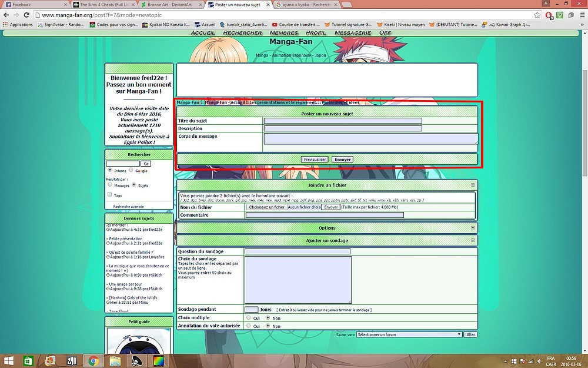Launch Google Chrome from the taskbar
The height and width of the screenshot is (368, 588).
point(93,362)
